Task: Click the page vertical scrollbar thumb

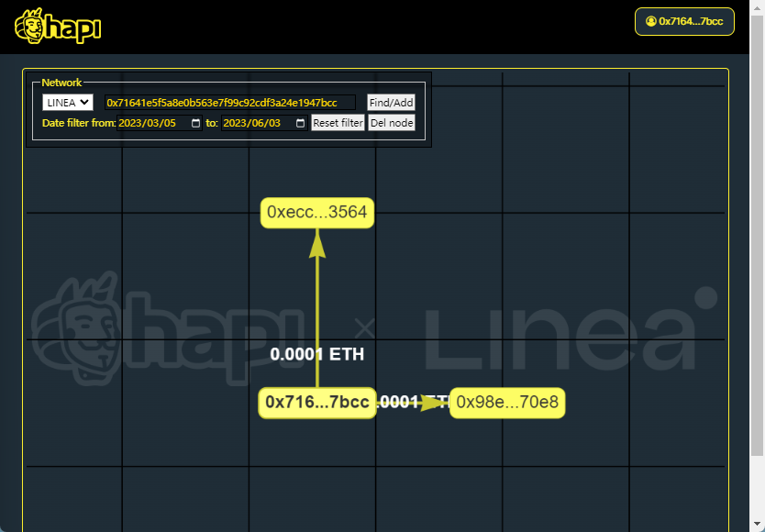Action: [757, 235]
